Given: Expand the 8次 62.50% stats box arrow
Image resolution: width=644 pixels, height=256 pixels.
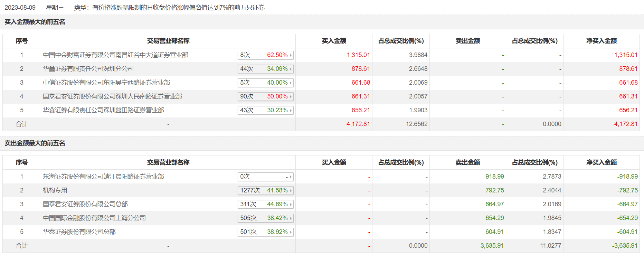Looking at the screenshot, I should [291, 55].
